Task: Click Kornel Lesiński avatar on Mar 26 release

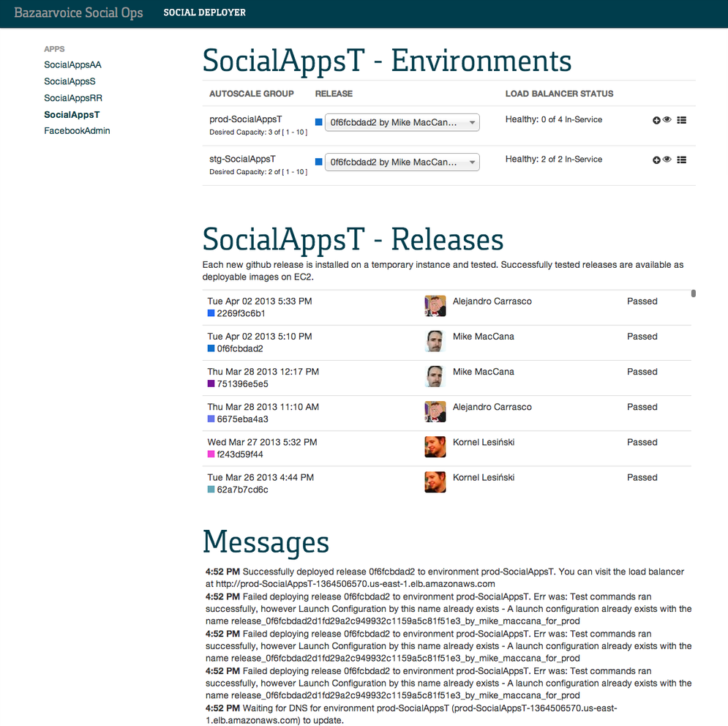Action: tap(435, 482)
